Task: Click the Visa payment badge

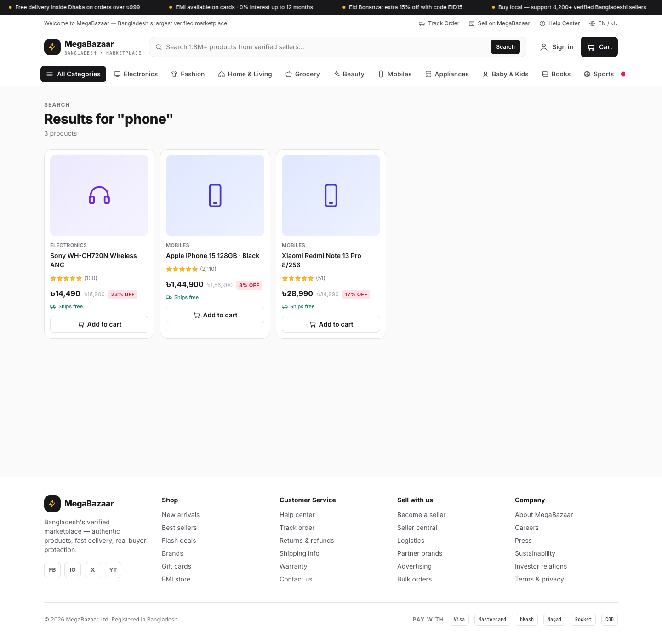Action: [x=459, y=620]
